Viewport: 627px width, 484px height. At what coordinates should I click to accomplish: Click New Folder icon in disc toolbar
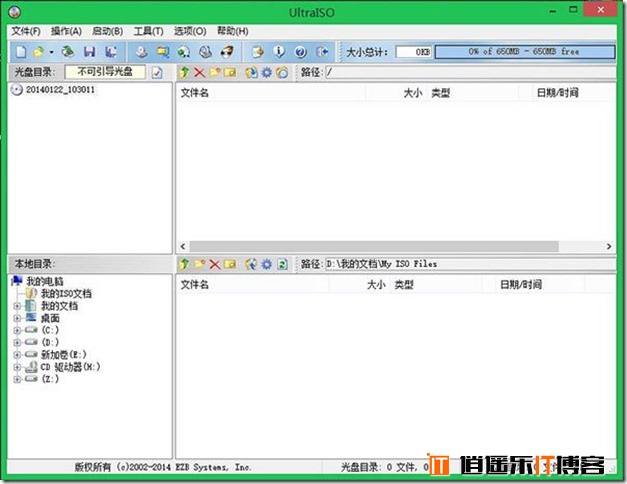coord(215,72)
